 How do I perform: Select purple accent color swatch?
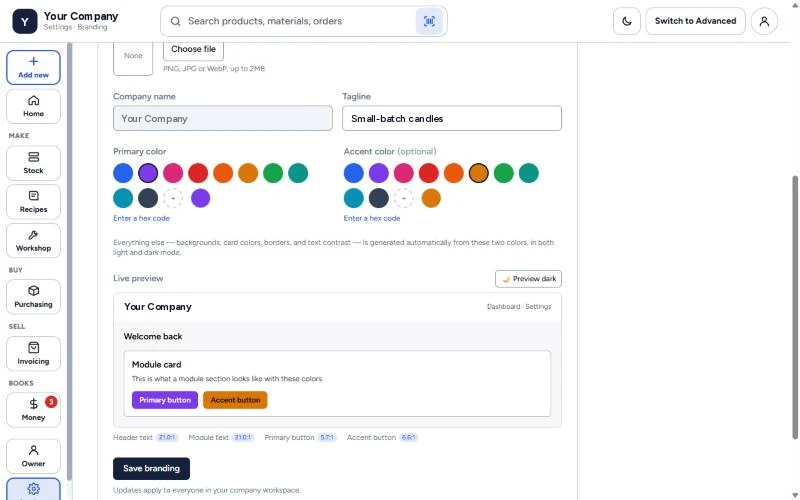(x=379, y=173)
